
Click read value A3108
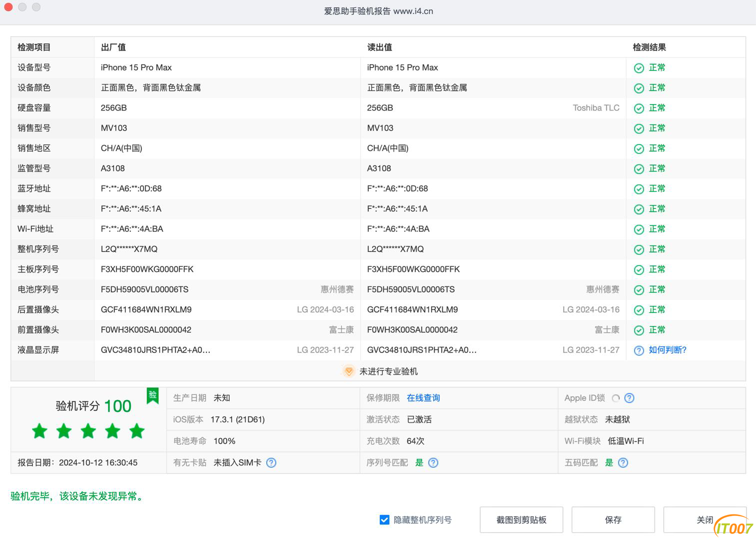point(379,168)
